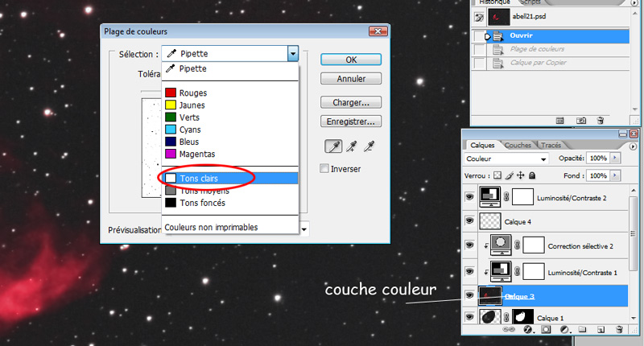Hide the Calque 3 layer
The image size is (644, 346).
[469, 296]
